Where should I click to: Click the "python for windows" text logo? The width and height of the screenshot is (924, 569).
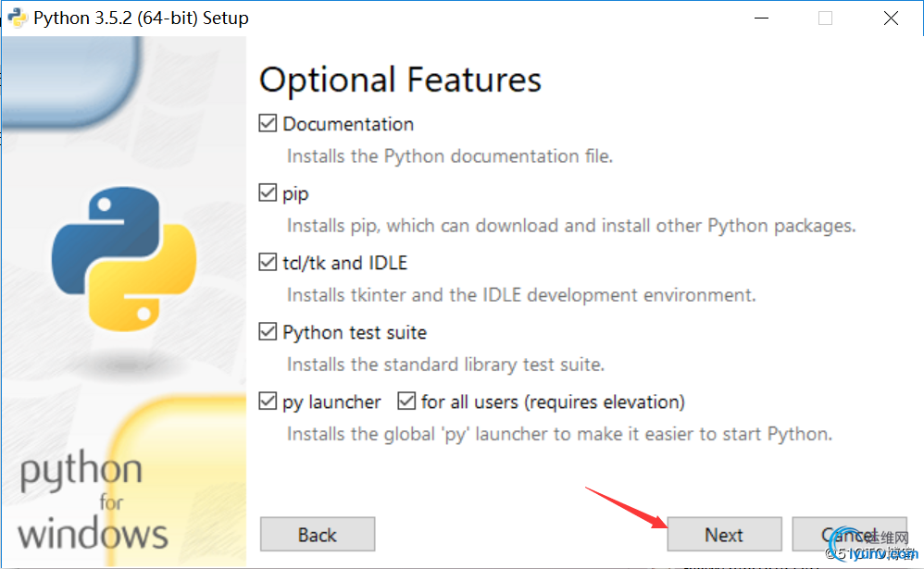tap(93, 502)
